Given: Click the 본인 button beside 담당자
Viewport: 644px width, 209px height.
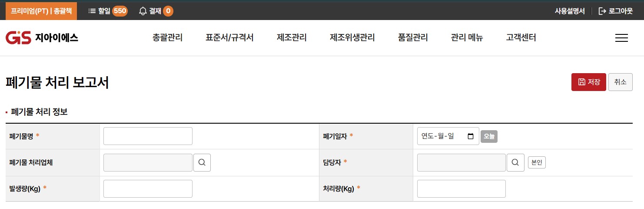Looking at the screenshot, I should point(537,162).
